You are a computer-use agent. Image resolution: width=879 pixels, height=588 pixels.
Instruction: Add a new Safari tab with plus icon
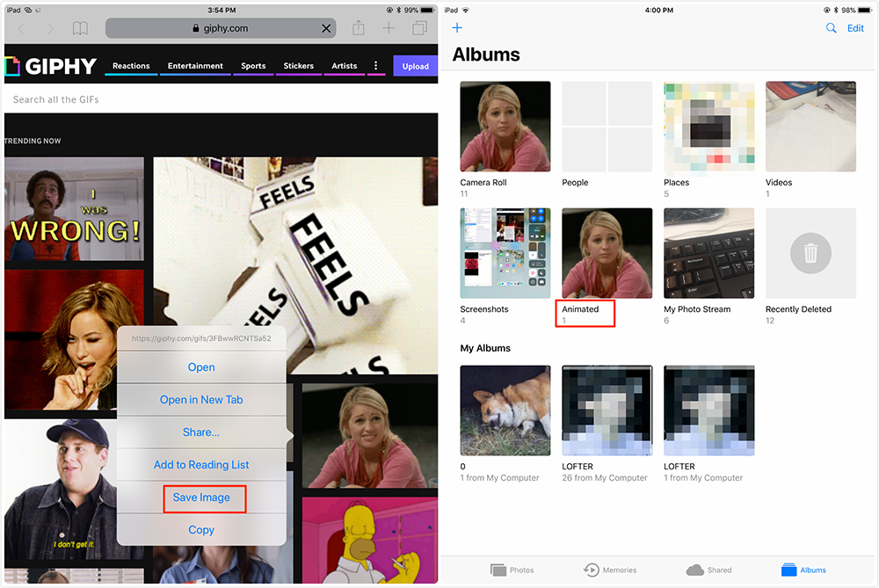click(389, 28)
